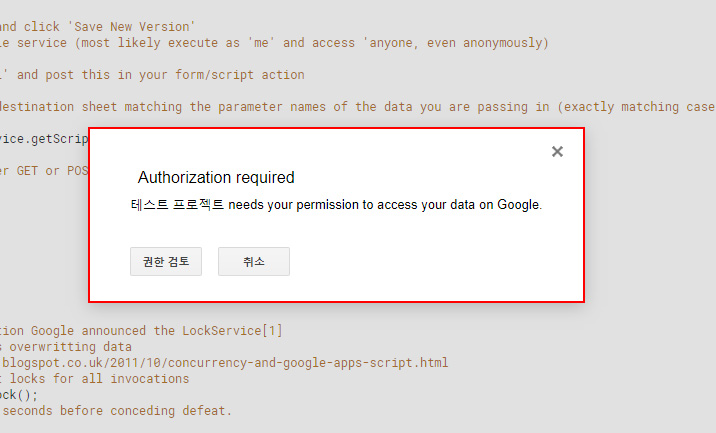
Task: Click the blogspot.co.uk concurrency URL
Action: point(224,362)
